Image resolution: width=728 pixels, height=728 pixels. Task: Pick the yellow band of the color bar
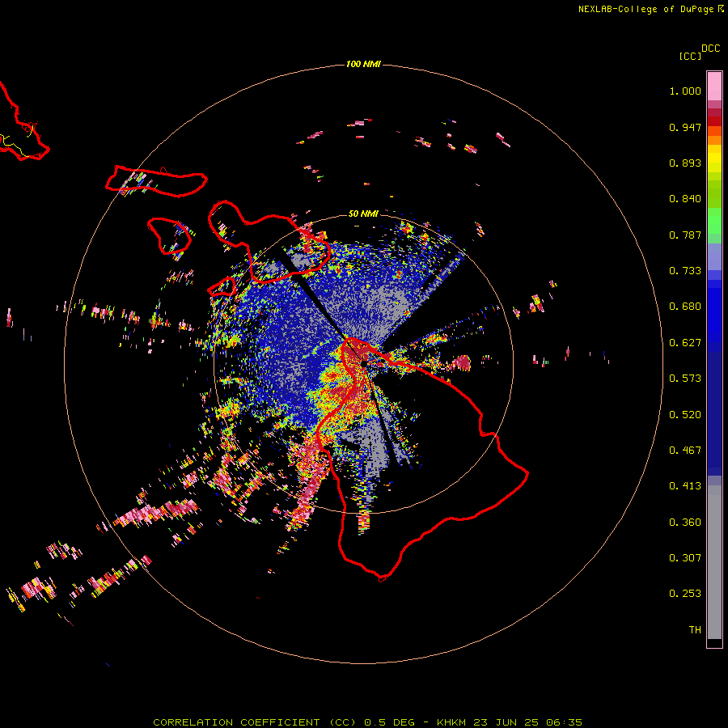coord(714,159)
